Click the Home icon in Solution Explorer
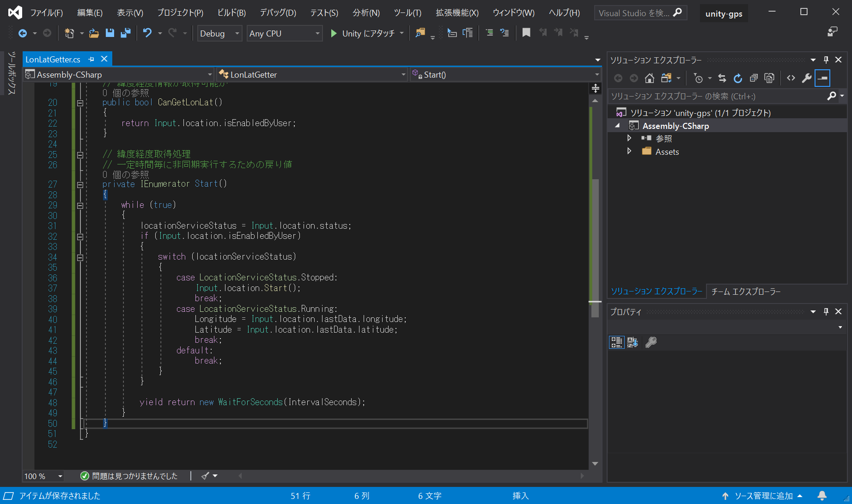Viewport: 852px width, 504px height. point(650,79)
